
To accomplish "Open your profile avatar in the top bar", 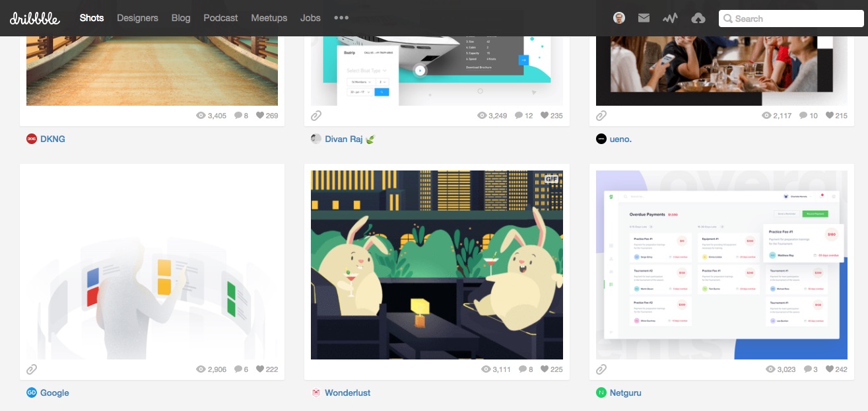I will coord(618,17).
